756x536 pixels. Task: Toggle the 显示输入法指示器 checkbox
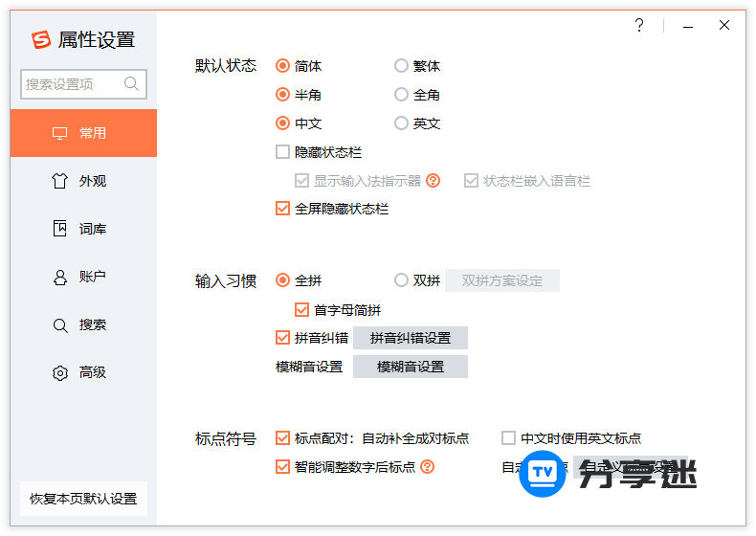click(x=301, y=181)
